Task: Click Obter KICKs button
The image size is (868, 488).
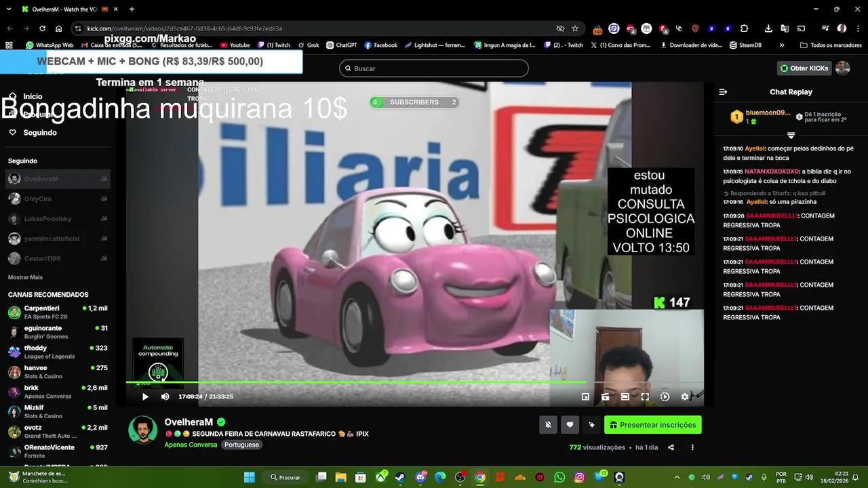Action: coord(804,68)
